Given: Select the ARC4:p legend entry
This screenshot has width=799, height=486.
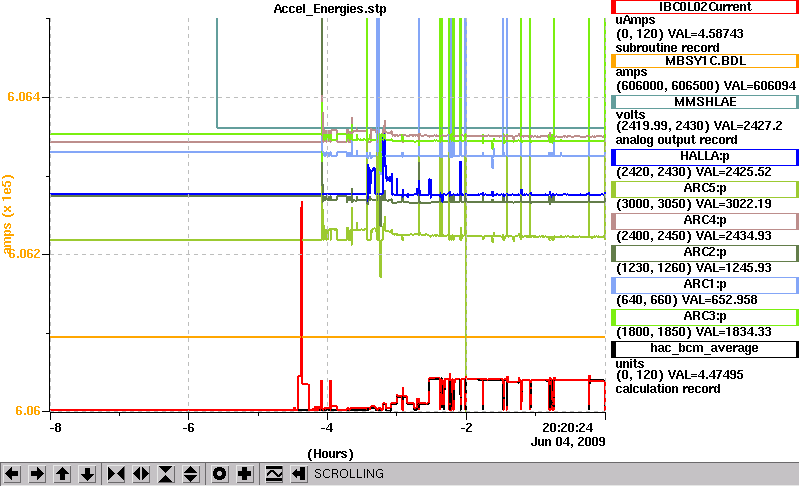Looking at the screenshot, I should tap(705, 221).
